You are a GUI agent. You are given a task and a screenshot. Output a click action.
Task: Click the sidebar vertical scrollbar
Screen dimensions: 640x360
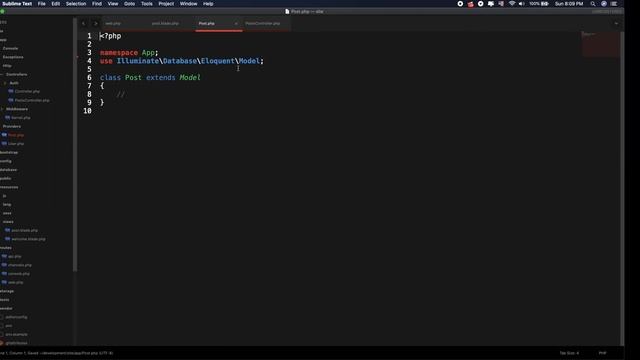[x=75, y=145]
